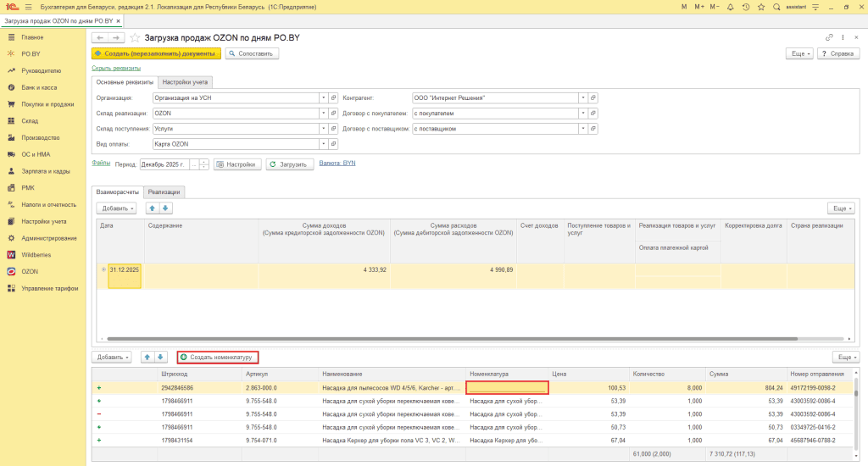
Task: Step the Период value with spinner arrows
Action: pyautogui.click(x=204, y=164)
